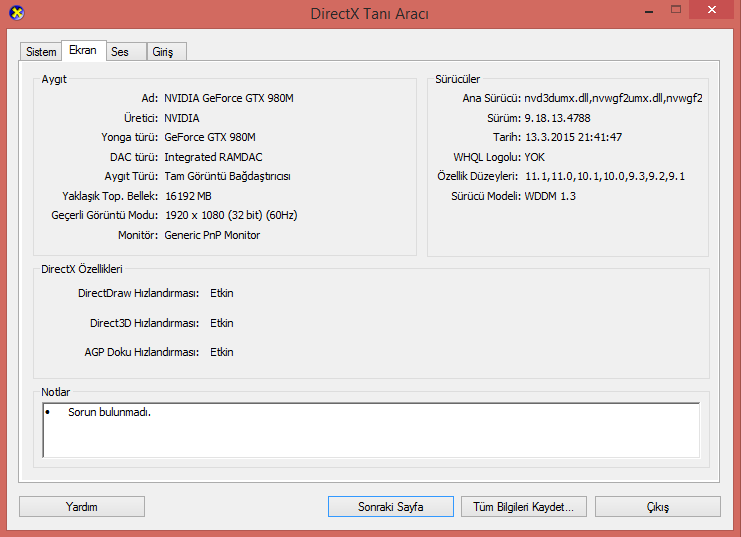
Task: Switch to the Sistem tab
Action: [x=41, y=52]
